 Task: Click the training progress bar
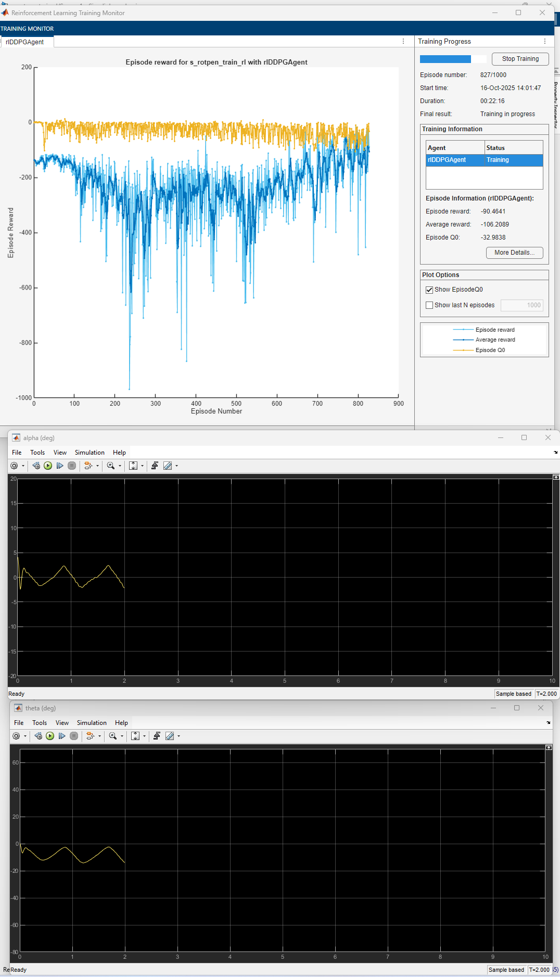click(453, 59)
